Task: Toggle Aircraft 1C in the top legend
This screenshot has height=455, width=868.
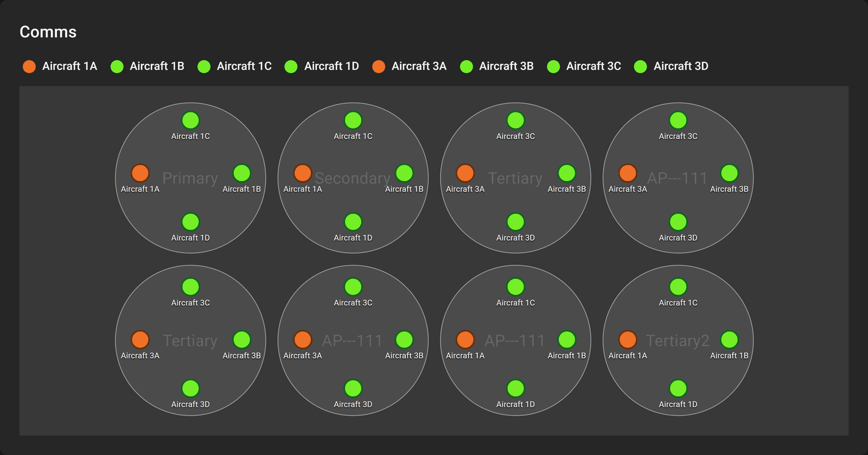Action: click(235, 66)
